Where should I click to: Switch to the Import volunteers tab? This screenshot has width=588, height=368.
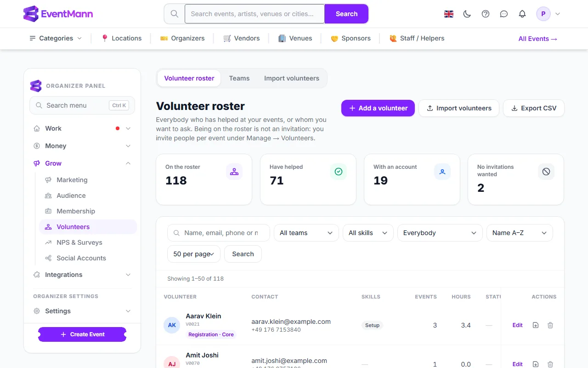tap(292, 78)
